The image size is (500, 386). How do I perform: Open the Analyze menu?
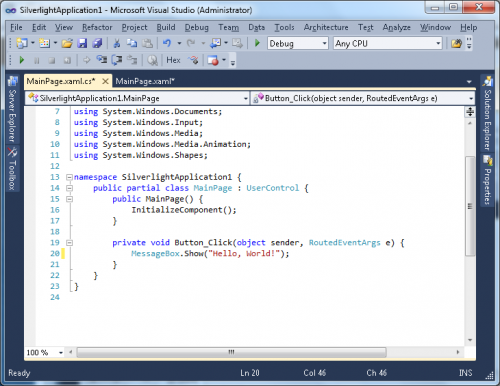[397, 27]
